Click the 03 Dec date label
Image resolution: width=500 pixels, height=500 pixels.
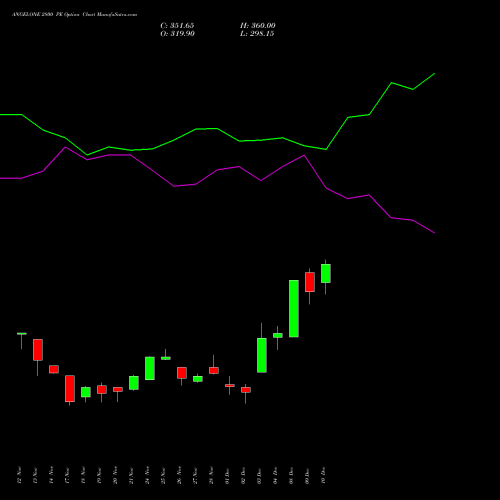(259, 475)
